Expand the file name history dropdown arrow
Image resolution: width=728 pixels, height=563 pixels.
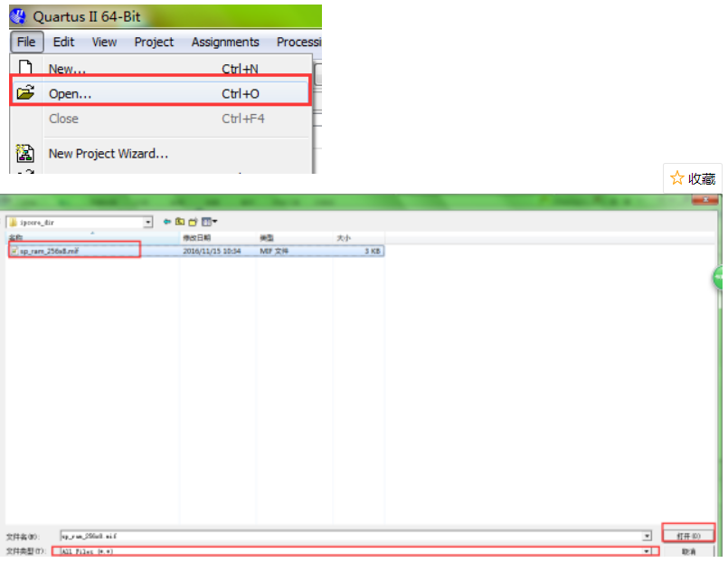pyautogui.click(x=647, y=536)
